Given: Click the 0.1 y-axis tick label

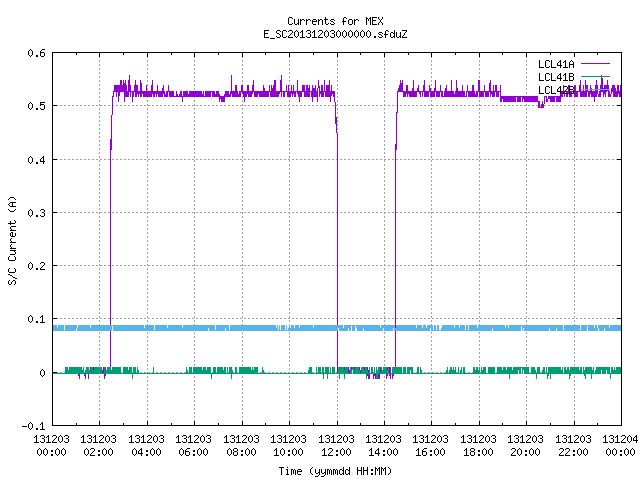Looking at the screenshot, I should [x=36, y=319].
